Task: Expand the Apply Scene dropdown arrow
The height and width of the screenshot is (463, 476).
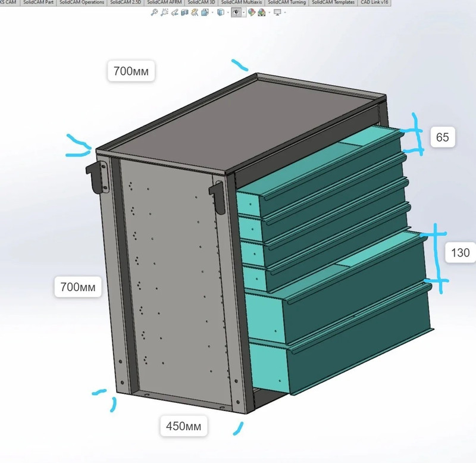Action: pyautogui.click(x=268, y=12)
